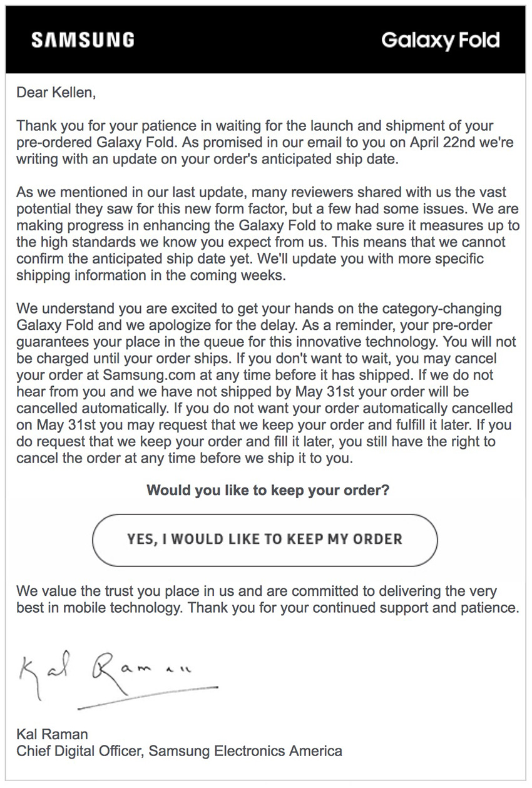The width and height of the screenshot is (532, 788).
Task: Click the 'Chief Digital Officer' title text
Action: coord(80,750)
